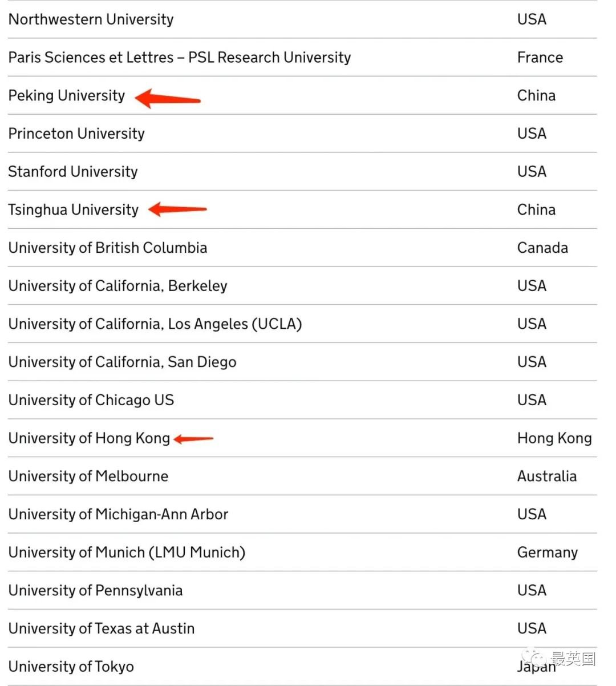Click the Princeton University entry
Viewport: 616px width, 686px height.
[x=76, y=134]
